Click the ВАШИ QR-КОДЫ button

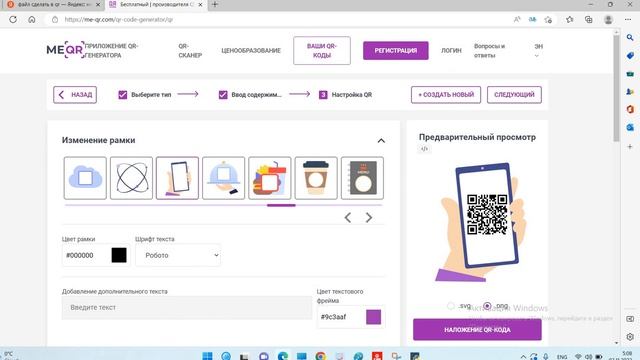pyautogui.click(x=322, y=51)
